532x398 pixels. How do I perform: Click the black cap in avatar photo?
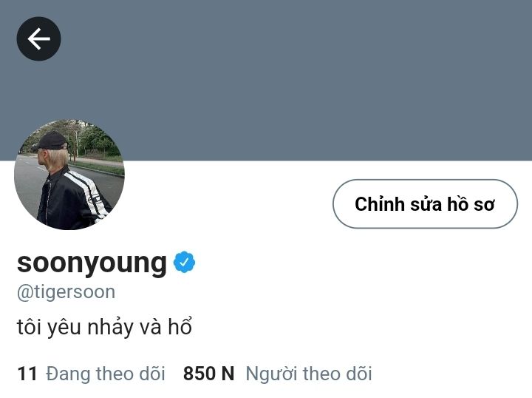53,141
